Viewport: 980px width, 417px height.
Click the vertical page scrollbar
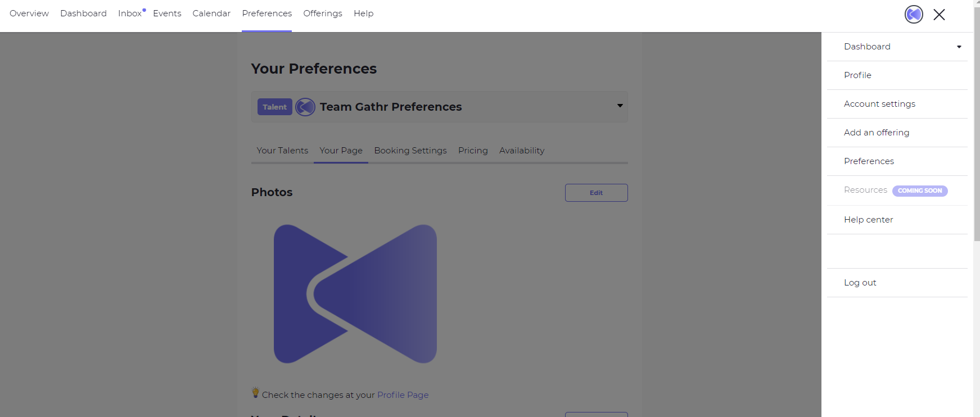click(x=977, y=124)
